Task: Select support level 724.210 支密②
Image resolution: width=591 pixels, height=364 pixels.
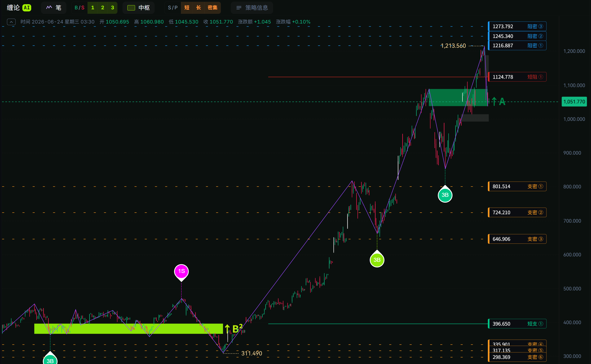Action: point(517,212)
